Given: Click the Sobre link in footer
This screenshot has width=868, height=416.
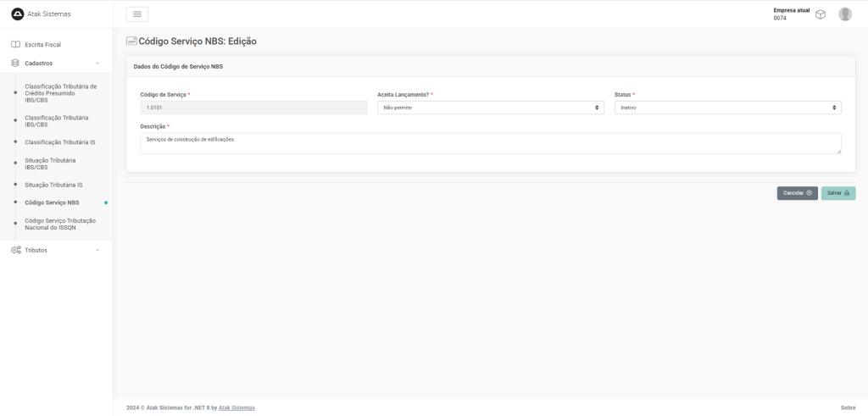Looking at the screenshot, I should tap(848, 408).
